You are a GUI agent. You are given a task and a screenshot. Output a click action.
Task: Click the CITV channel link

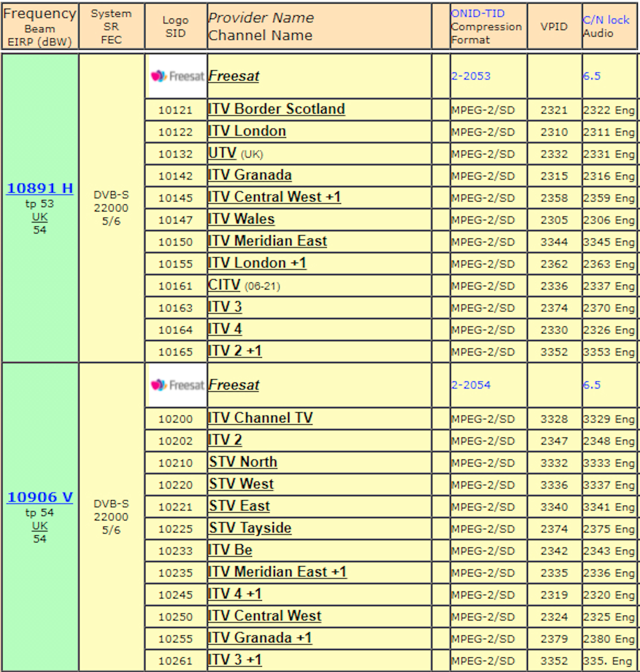[224, 285]
